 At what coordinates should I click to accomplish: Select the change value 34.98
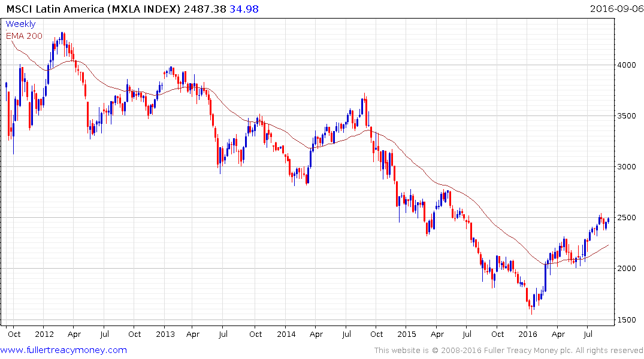coord(244,9)
